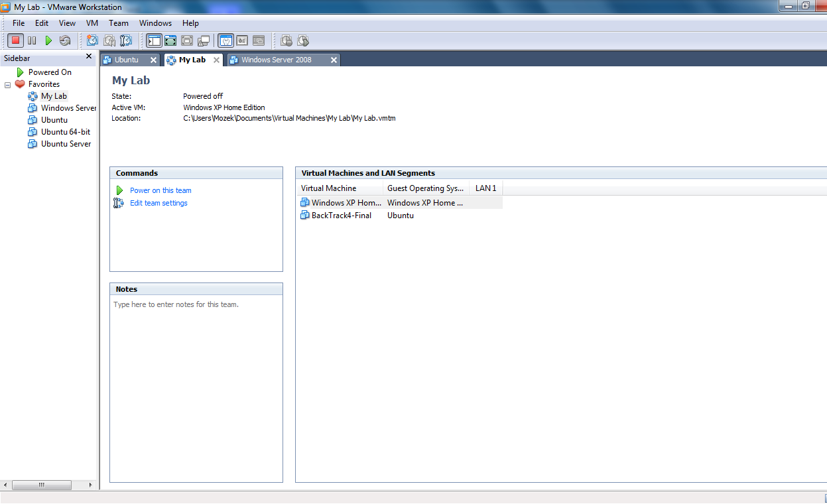
Task: Select the BackTrack4-Final VM row
Action: 399,216
